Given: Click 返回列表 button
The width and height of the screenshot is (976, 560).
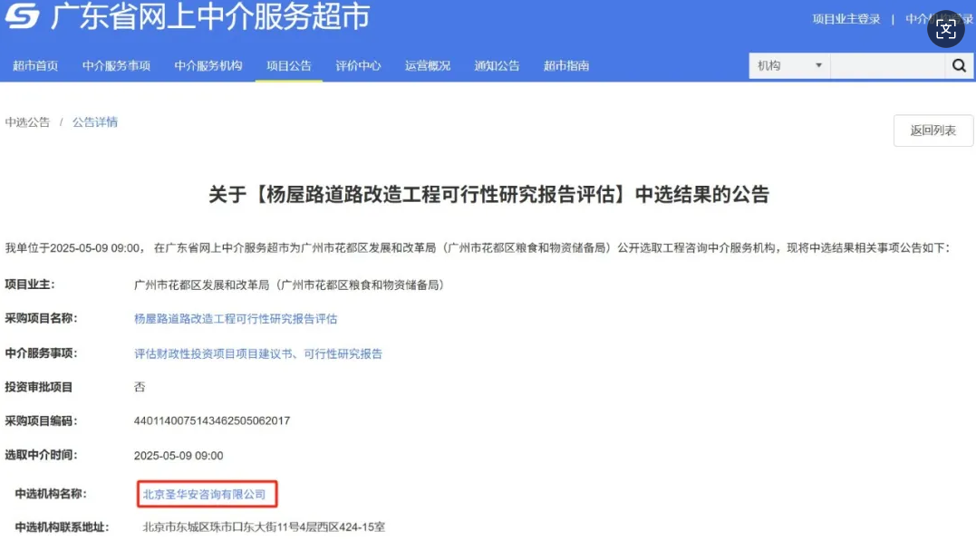Looking at the screenshot, I should [x=933, y=130].
